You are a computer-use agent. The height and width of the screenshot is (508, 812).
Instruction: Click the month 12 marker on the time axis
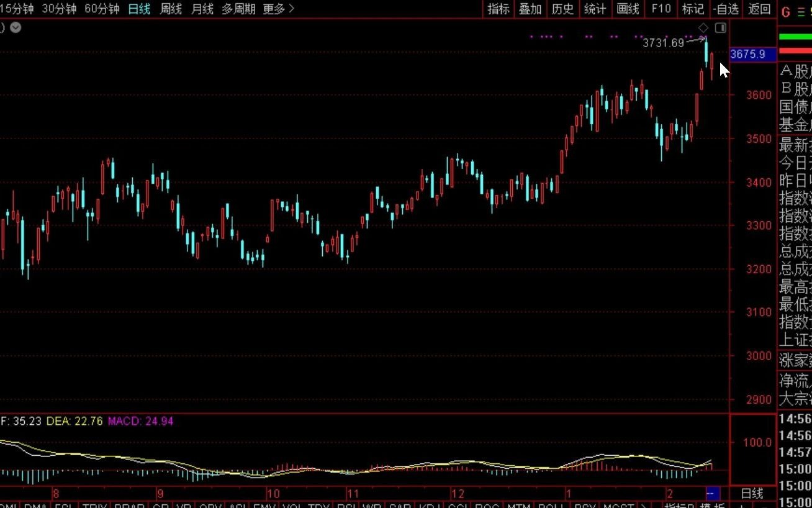tap(458, 494)
